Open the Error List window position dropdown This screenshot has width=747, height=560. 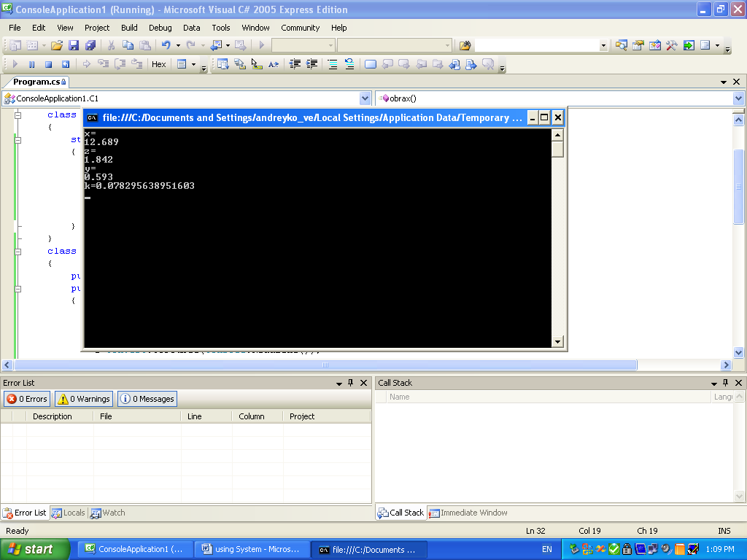339,384
